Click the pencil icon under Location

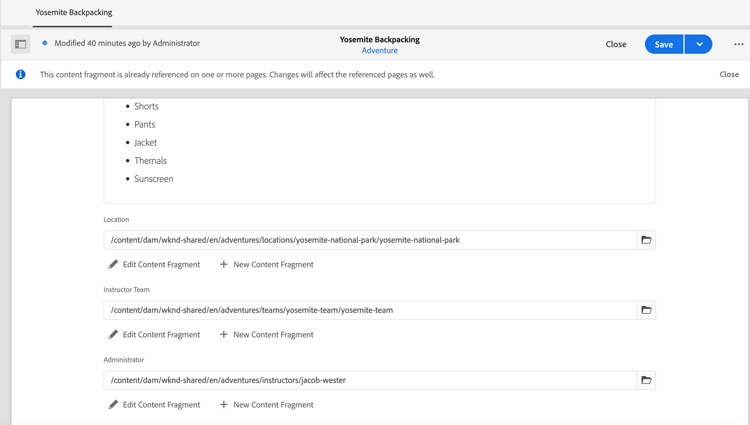[x=113, y=265]
